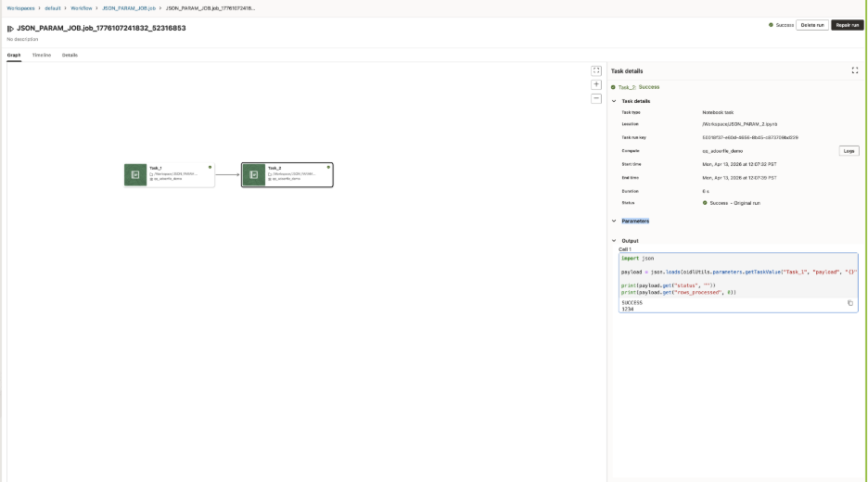
Task: Click the import json code line
Action: 637,259
